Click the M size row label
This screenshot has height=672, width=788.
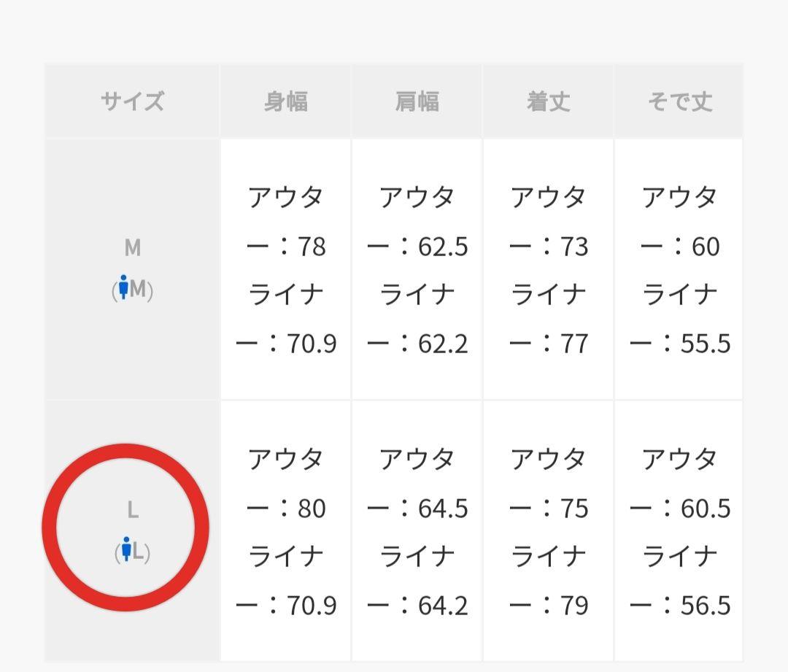point(132,248)
